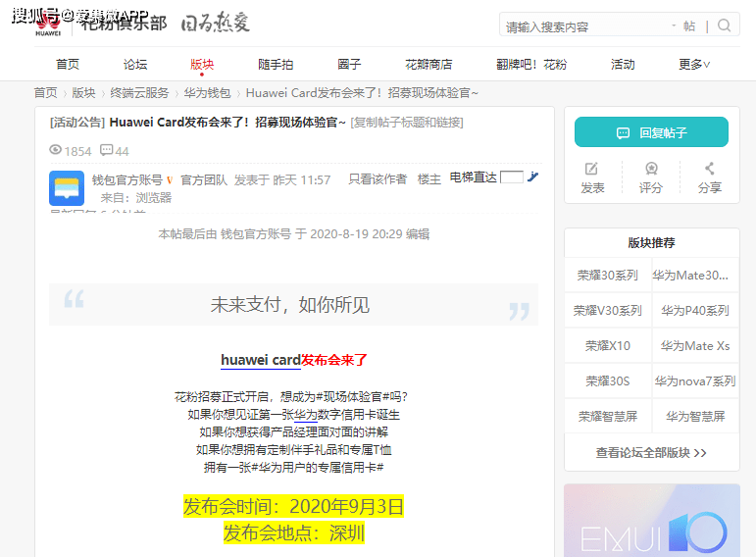This screenshot has width=756, height=557.
Task: Select the 版块 navigation tab
Action: click(202, 64)
